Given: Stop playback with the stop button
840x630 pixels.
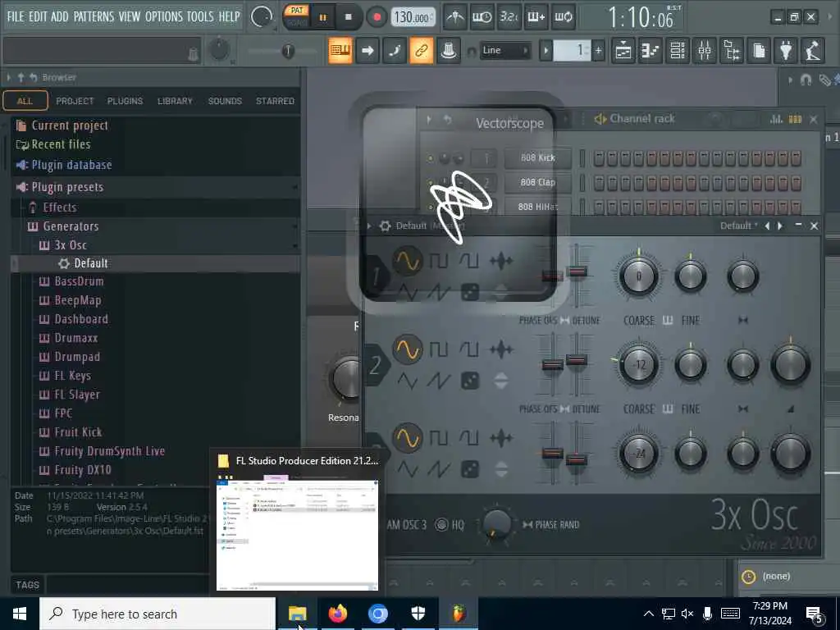Looking at the screenshot, I should 349,17.
